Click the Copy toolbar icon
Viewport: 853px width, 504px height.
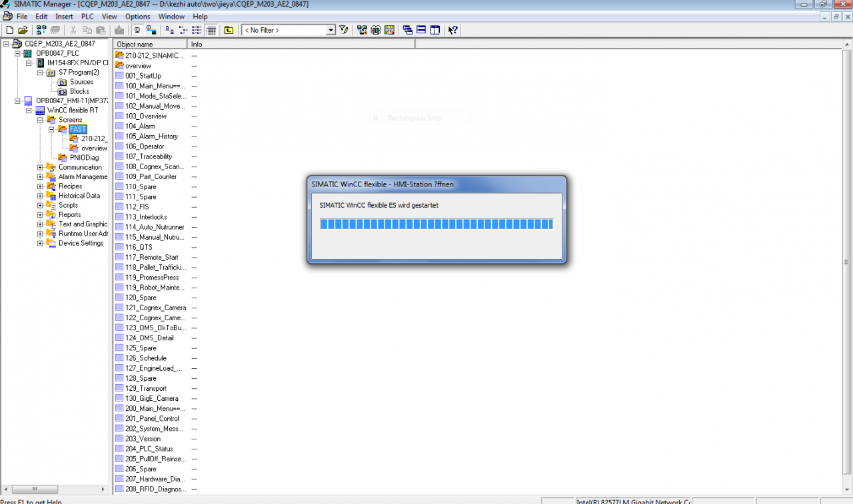pyautogui.click(x=87, y=30)
